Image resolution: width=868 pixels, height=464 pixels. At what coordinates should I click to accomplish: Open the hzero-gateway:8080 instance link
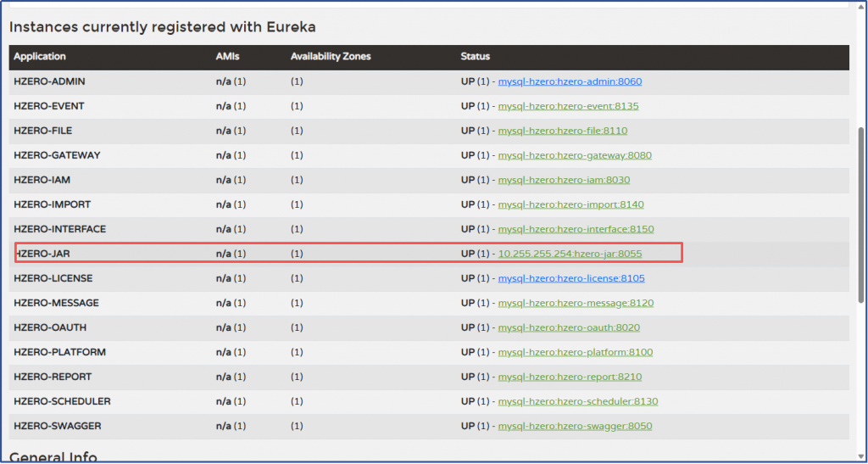point(575,156)
